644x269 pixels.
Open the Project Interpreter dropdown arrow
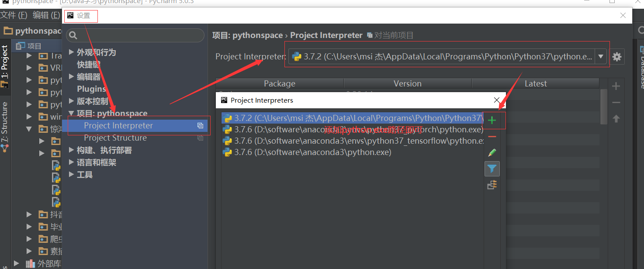tap(601, 57)
